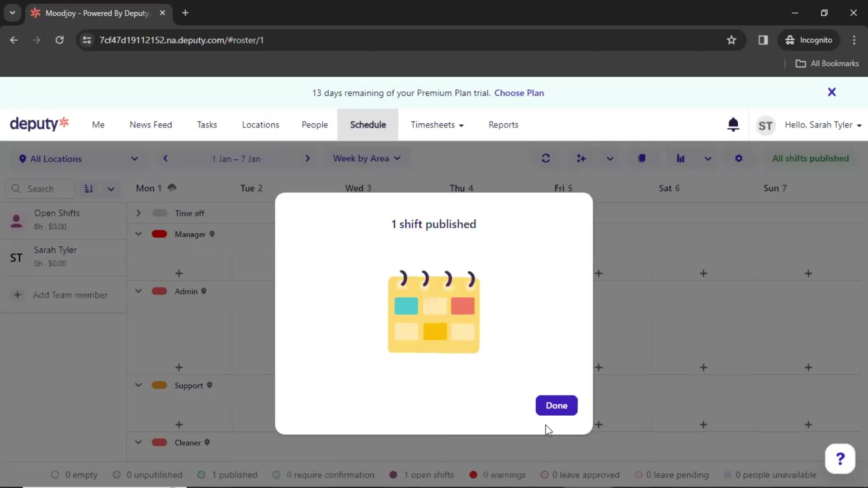The image size is (868, 488).
Task: Click the chart/analytics bar icon
Action: (x=680, y=159)
